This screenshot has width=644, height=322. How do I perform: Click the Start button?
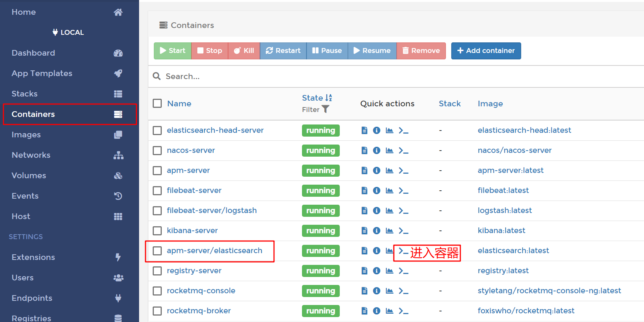(172, 51)
